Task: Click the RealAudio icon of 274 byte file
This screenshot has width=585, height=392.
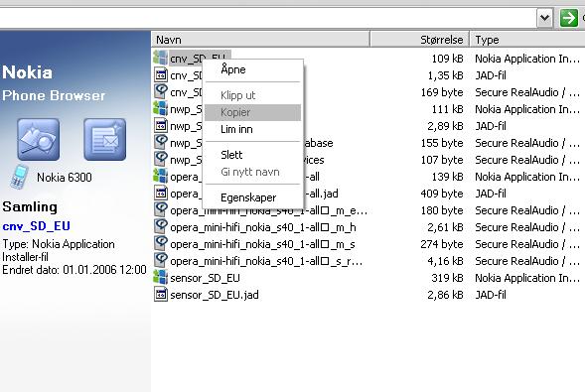Action: pyautogui.click(x=161, y=243)
